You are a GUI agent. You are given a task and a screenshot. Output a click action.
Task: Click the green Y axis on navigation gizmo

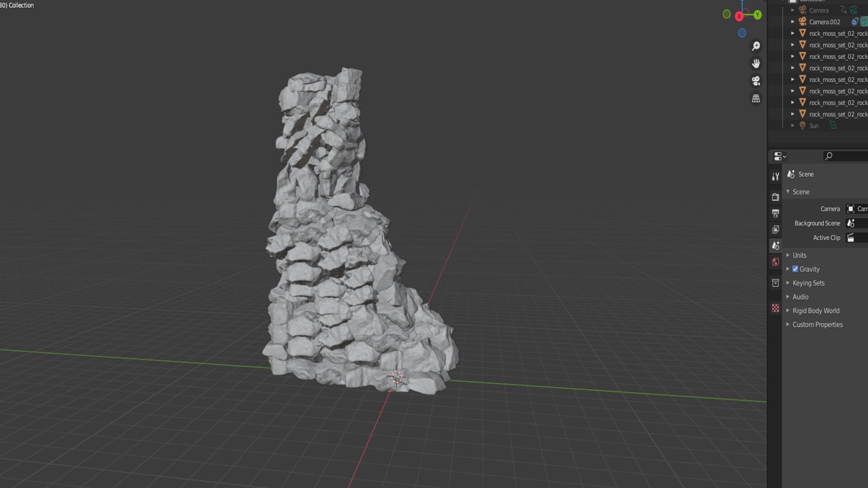(758, 15)
